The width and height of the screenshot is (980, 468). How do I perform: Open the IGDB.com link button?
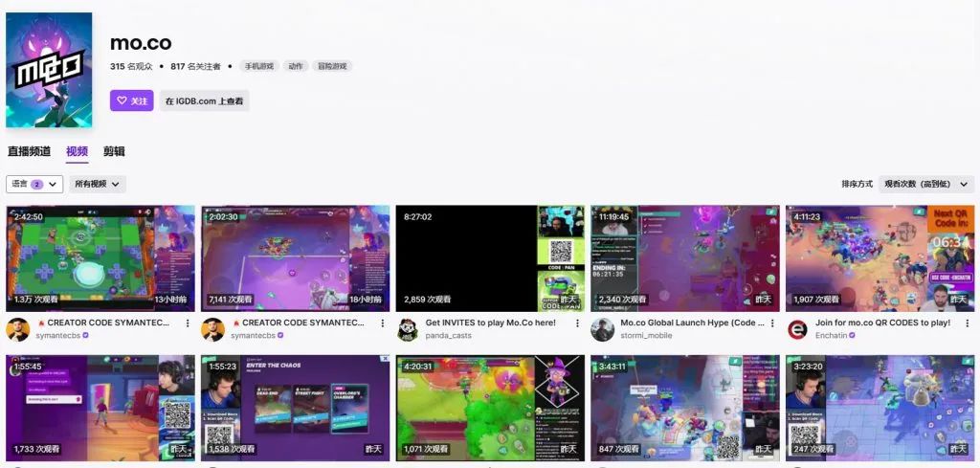(x=205, y=100)
